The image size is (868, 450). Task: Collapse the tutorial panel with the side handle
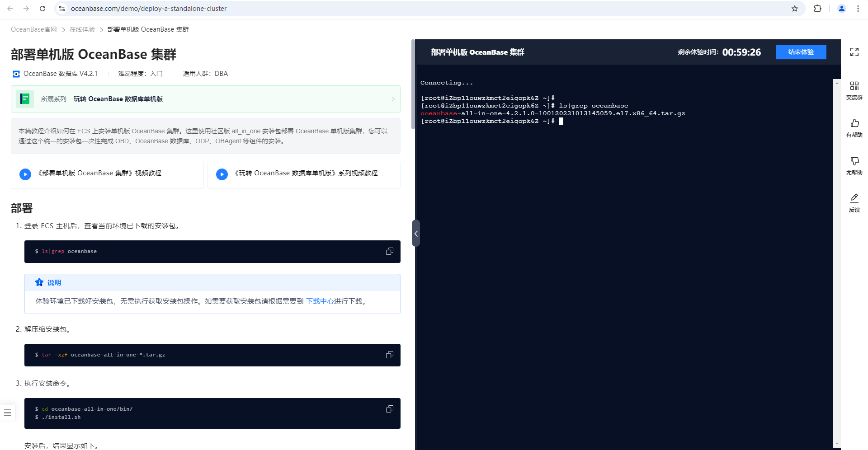416,233
